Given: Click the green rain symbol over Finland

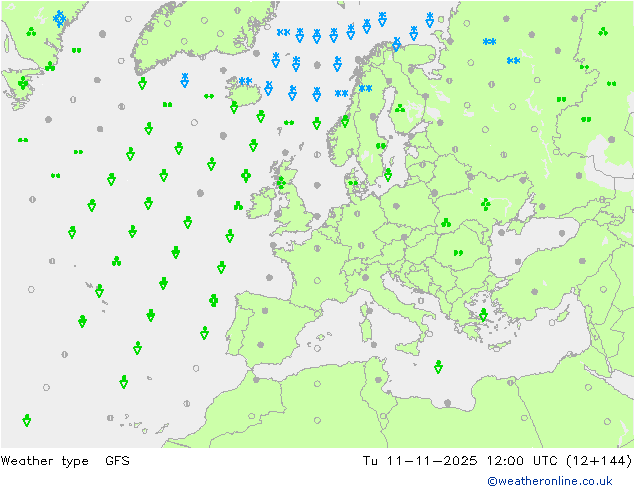Looking at the screenshot, I should [400, 108].
